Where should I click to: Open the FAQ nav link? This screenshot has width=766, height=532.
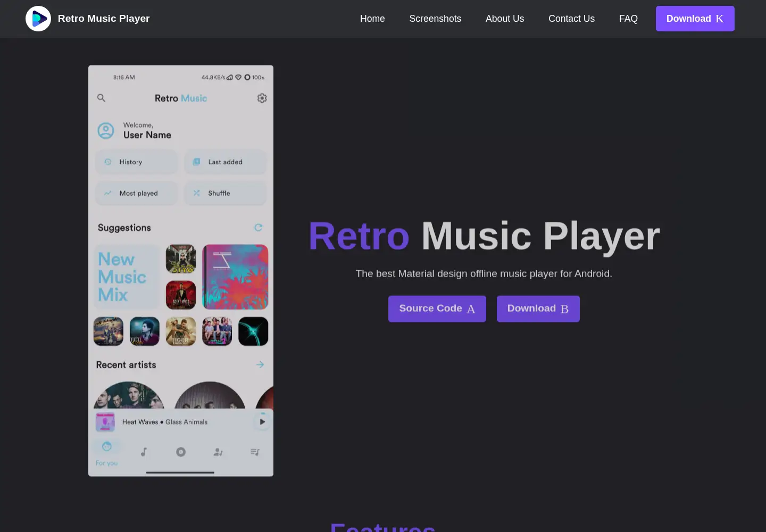tap(628, 19)
